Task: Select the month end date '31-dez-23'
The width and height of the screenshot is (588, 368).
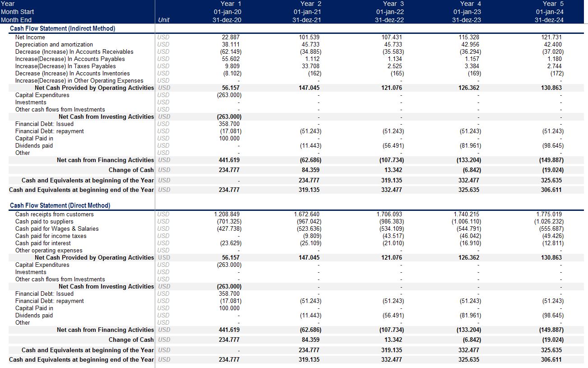Action: click(467, 20)
